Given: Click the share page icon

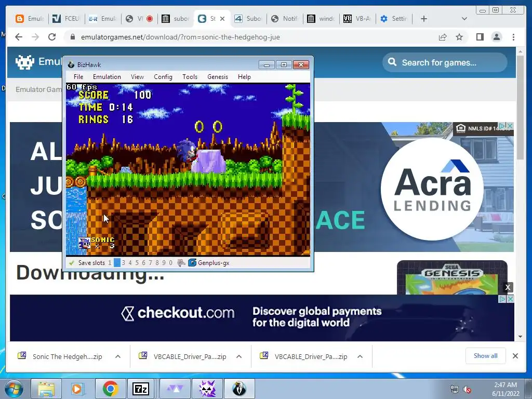Looking at the screenshot, I should pos(443,37).
